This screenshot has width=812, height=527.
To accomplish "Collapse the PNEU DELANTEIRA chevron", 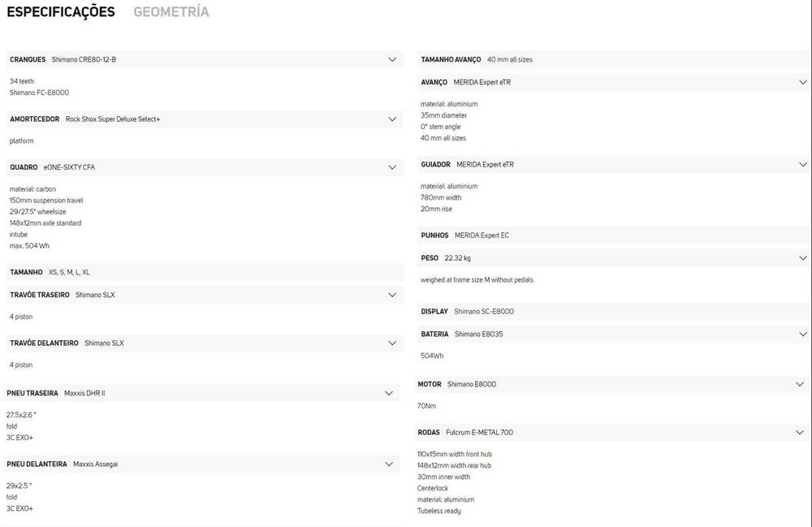I will pos(389,464).
